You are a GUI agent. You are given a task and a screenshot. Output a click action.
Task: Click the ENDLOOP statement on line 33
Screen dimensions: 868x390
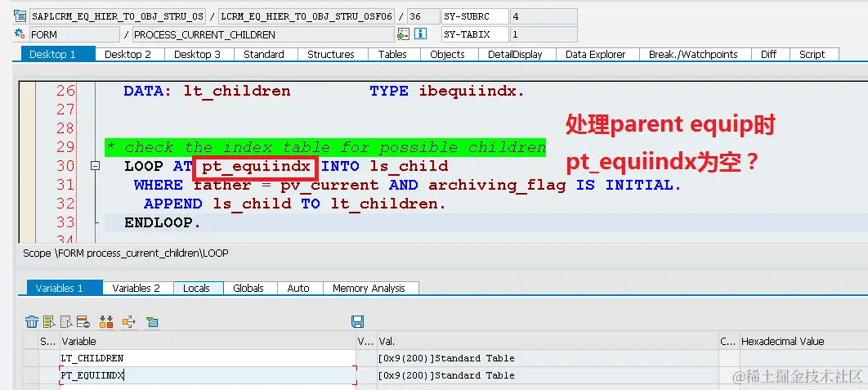pos(162,222)
